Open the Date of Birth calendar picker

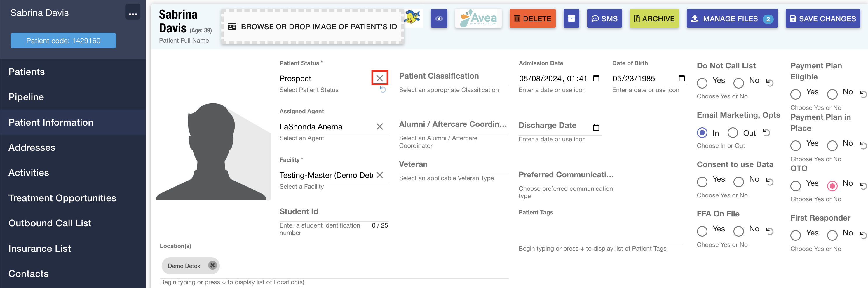[682, 78]
